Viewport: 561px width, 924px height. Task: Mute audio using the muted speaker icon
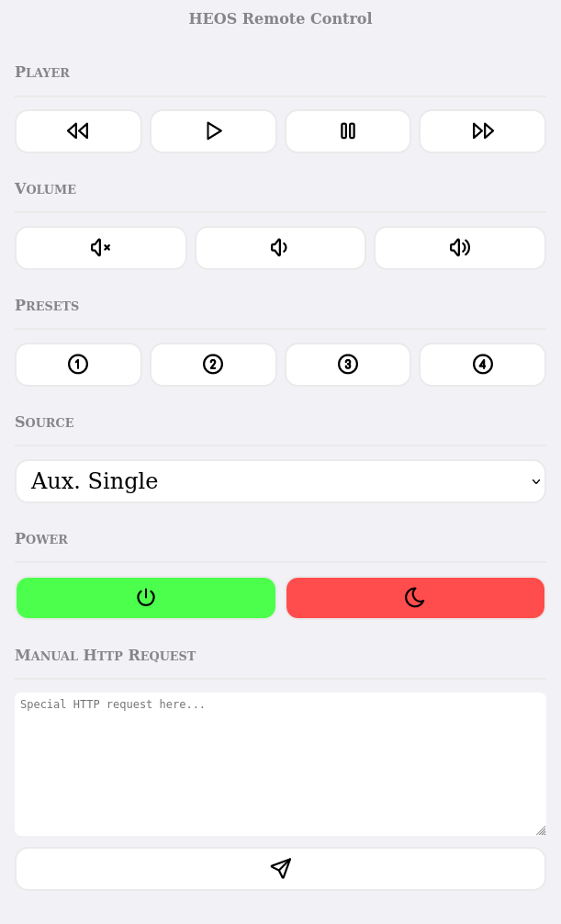tap(101, 247)
